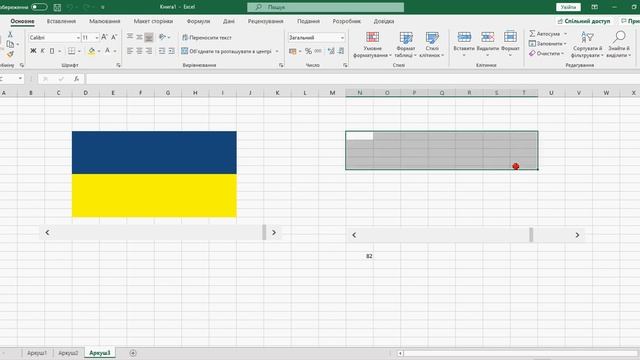
Task: Open Умовне форматування conditional formatting
Action: [x=372, y=44]
